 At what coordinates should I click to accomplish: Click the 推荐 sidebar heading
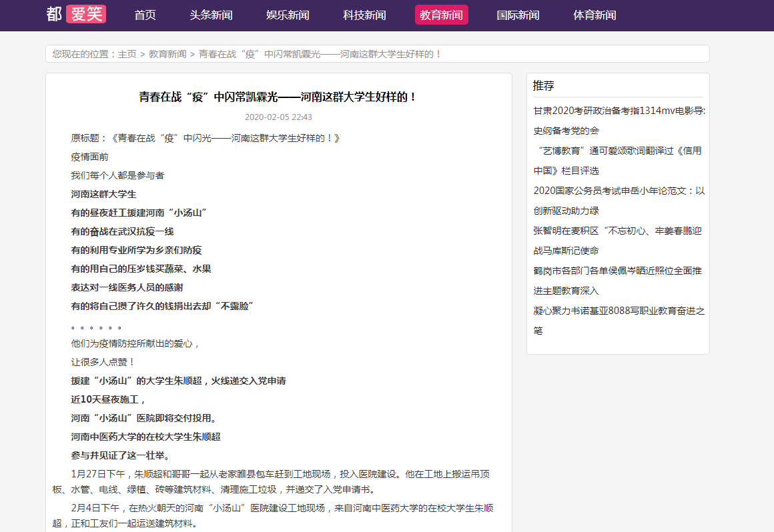(x=543, y=86)
